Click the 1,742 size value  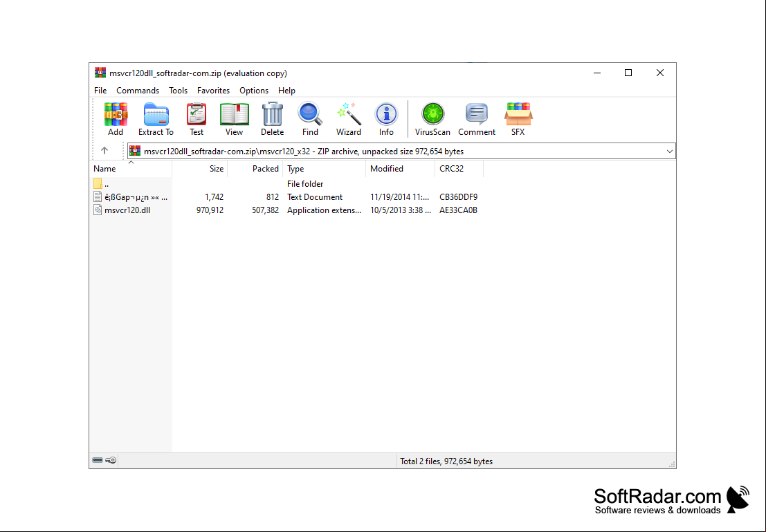tap(214, 197)
